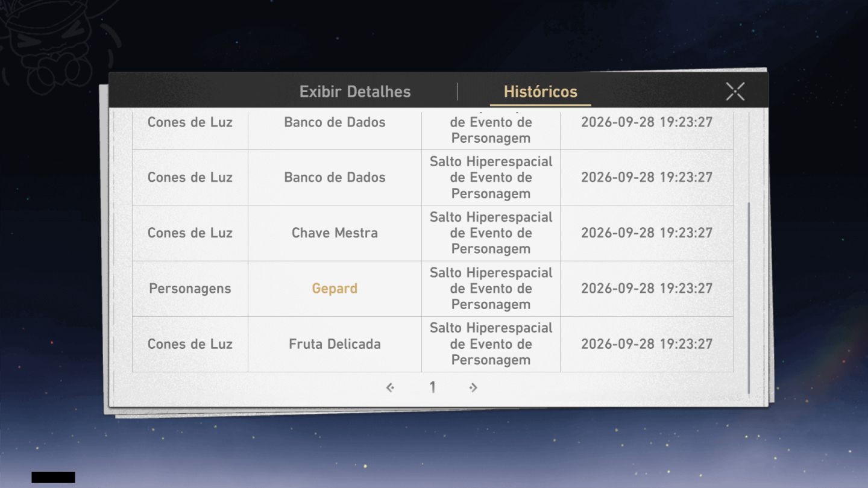Click the Salto Hiperespacial cell in the Chave Mestra row
Image resolution: width=868 pixels, height=488 pixels.
pos(491,233)
